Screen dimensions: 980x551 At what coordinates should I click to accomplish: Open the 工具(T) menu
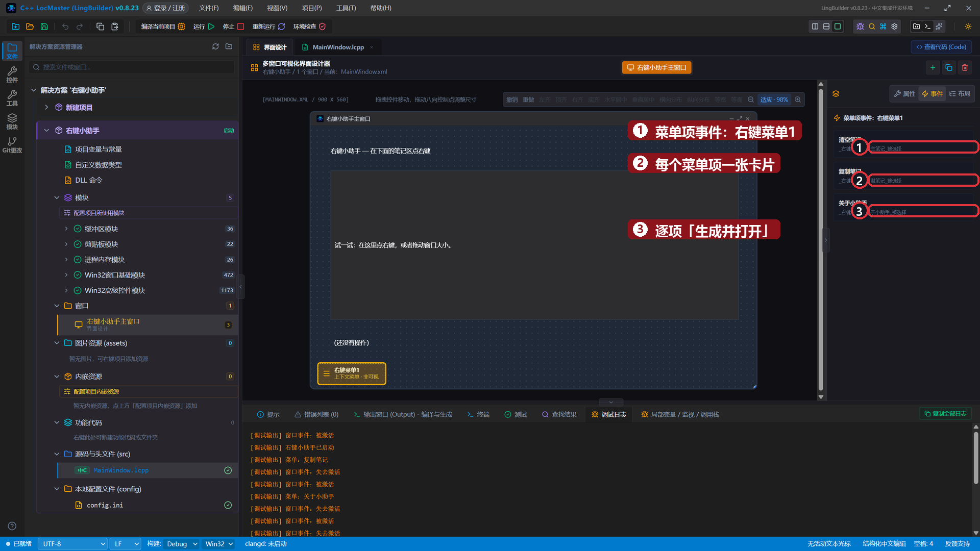[346, 8]
